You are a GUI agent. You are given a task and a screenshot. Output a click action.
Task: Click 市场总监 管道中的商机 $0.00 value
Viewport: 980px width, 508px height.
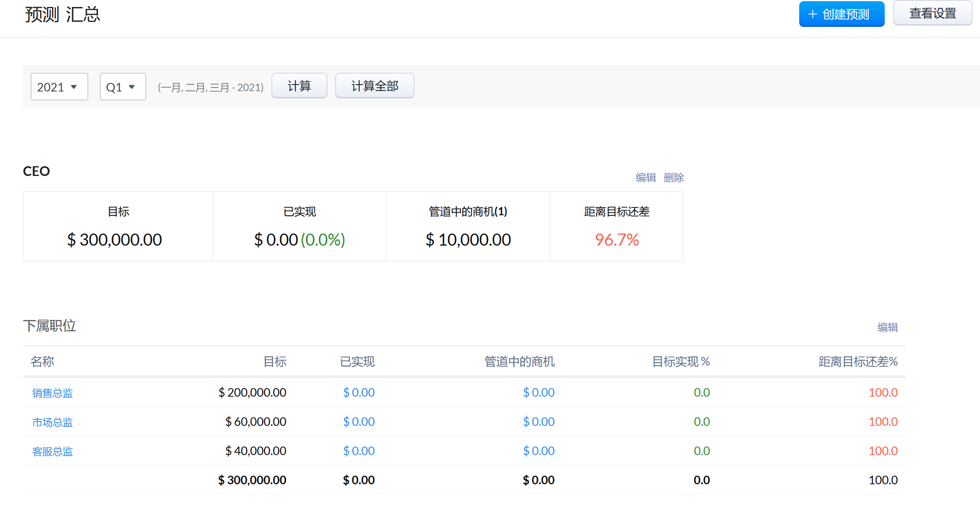coord(538,422)
